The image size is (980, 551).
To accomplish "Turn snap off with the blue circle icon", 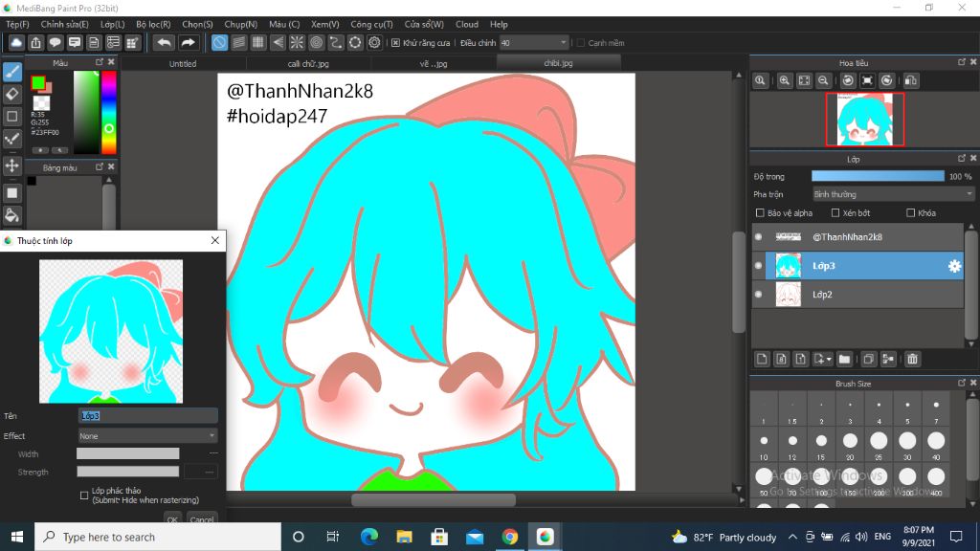I will (x=219, y=42).
